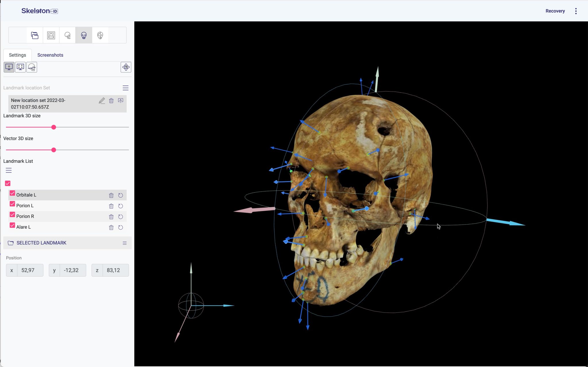Uncheck the Orbitale L landmark checkbox
Viewport: 588px width, 367px height.
(x=12, y=193)
